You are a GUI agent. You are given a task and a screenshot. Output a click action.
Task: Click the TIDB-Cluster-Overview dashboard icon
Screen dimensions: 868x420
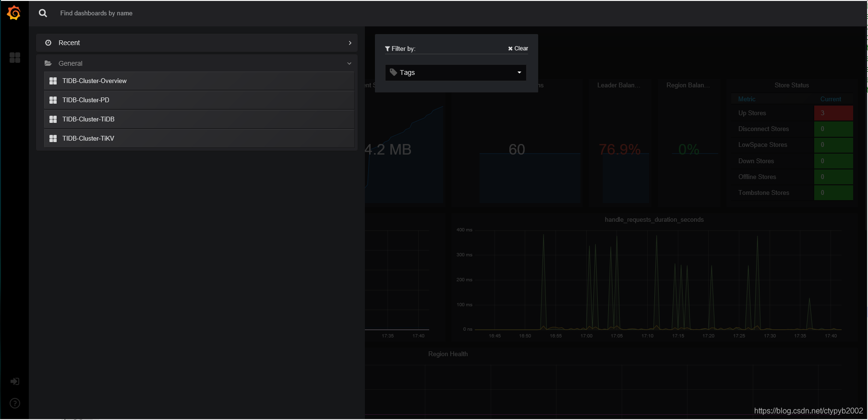[53, 81]
